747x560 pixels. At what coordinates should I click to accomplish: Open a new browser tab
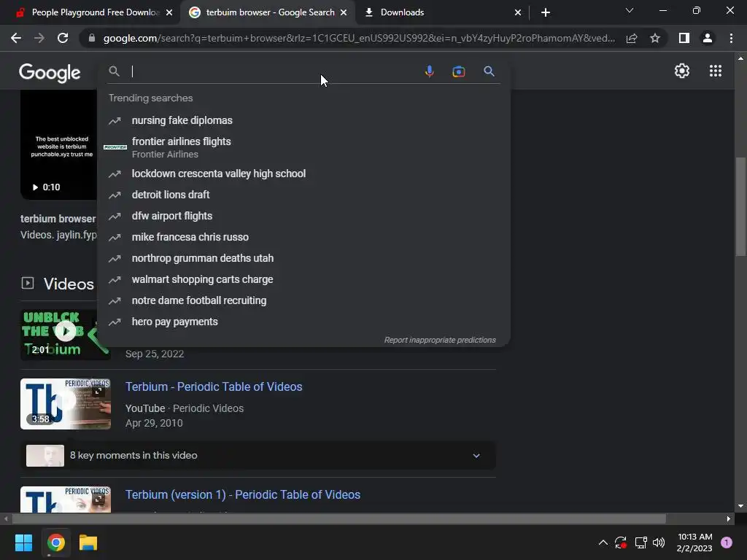point(546,12)
